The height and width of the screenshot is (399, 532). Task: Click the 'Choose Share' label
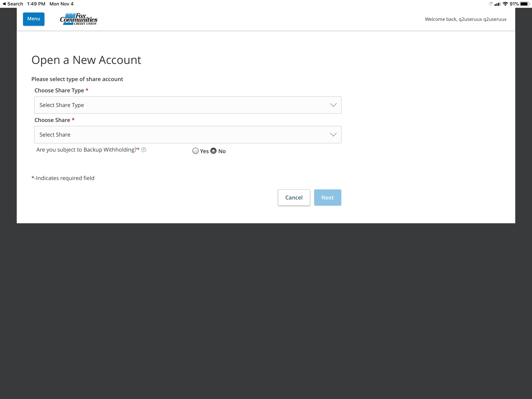coord(52,120)
